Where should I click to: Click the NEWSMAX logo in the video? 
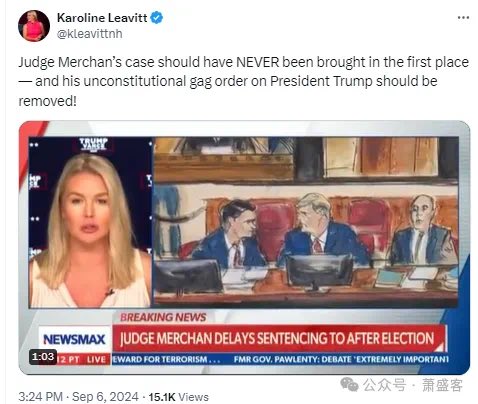click(x=75, y=339)
